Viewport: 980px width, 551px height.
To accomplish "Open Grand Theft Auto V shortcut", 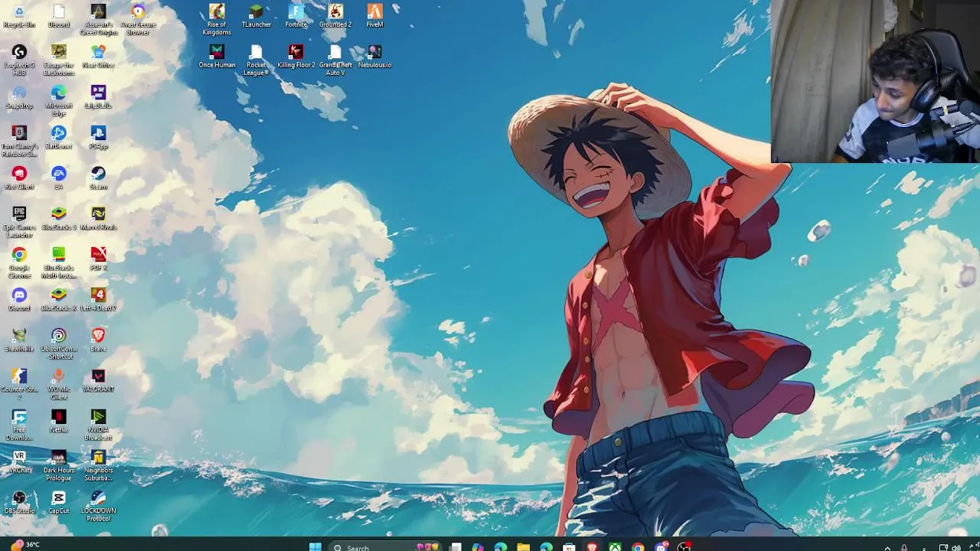I will 335,60.
